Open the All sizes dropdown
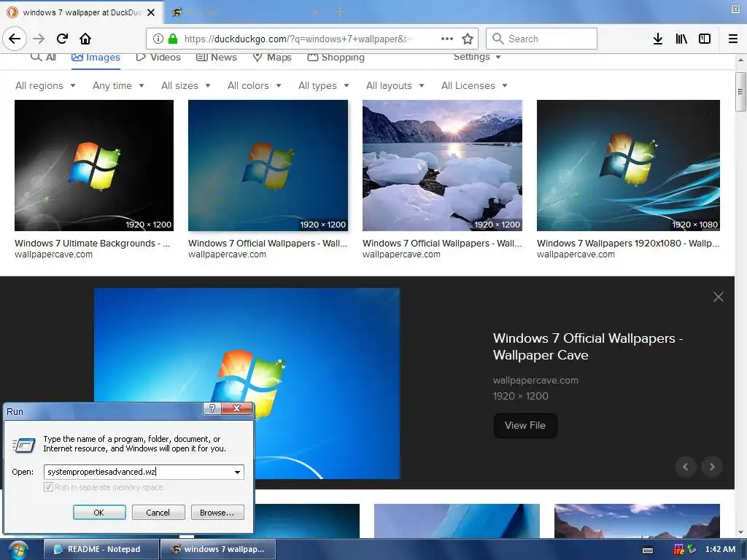Viewport: 747px width, 560px height. (186, 86)
